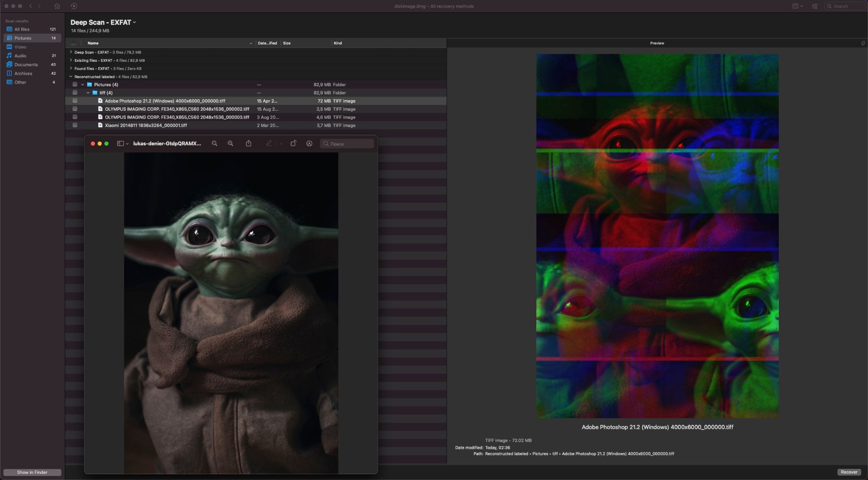Open sidebar view dropdown in Preview window
This screenshot has width=868, height=480.
pyautogui.click(x=127, y=144)
